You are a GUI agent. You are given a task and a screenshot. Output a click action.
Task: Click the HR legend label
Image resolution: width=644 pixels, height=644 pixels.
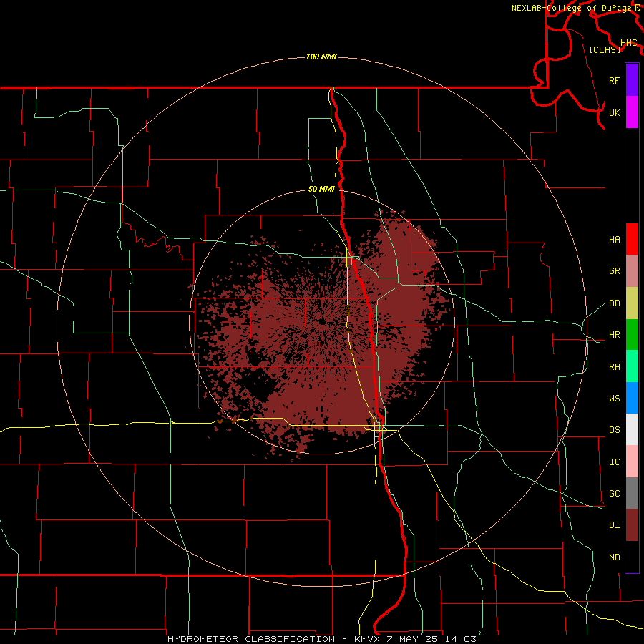click(x=614, y=335)
